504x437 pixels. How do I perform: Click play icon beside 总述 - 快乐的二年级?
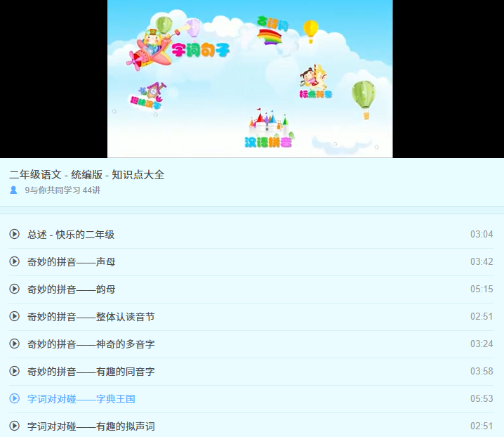tap(14, 234)
